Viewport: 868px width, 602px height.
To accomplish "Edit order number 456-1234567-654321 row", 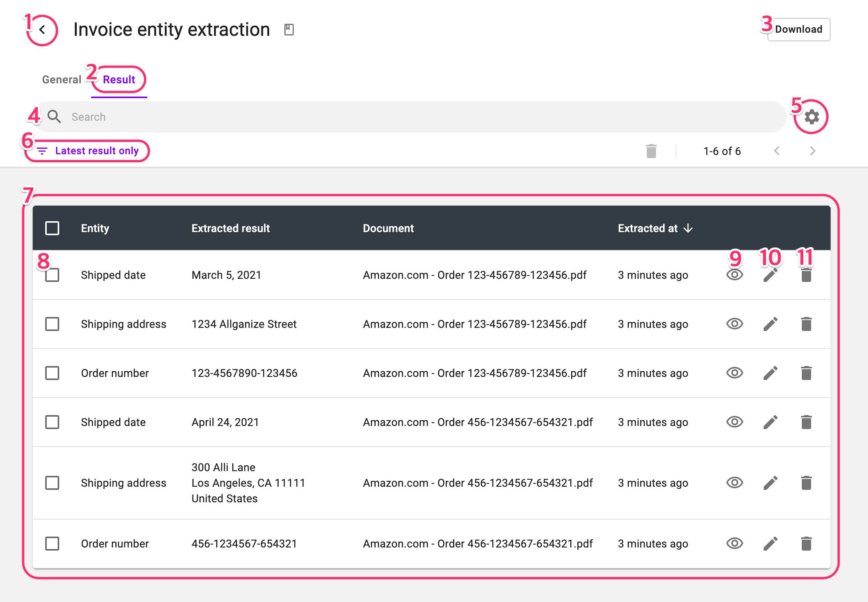I will coord(770,544).
